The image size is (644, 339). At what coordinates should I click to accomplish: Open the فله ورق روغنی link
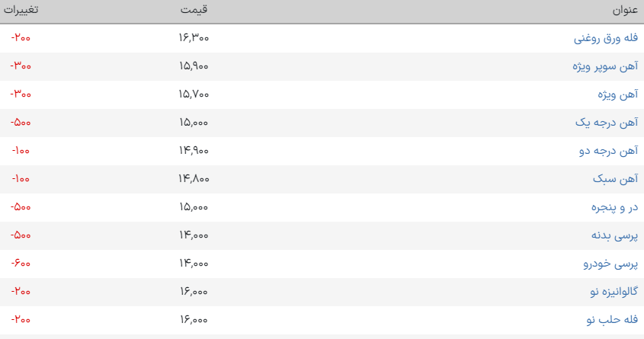click(x=606, y=38)
